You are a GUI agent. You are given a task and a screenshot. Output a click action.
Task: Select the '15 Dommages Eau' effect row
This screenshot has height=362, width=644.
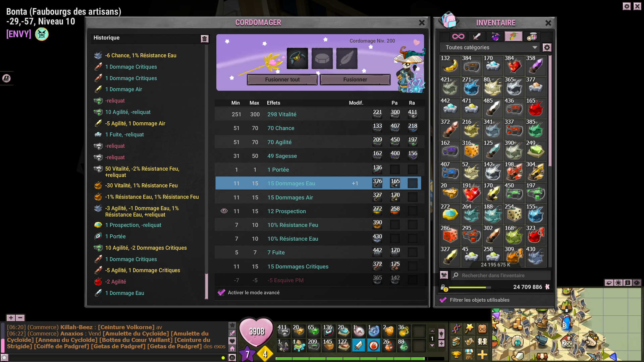tap(318, 183)
